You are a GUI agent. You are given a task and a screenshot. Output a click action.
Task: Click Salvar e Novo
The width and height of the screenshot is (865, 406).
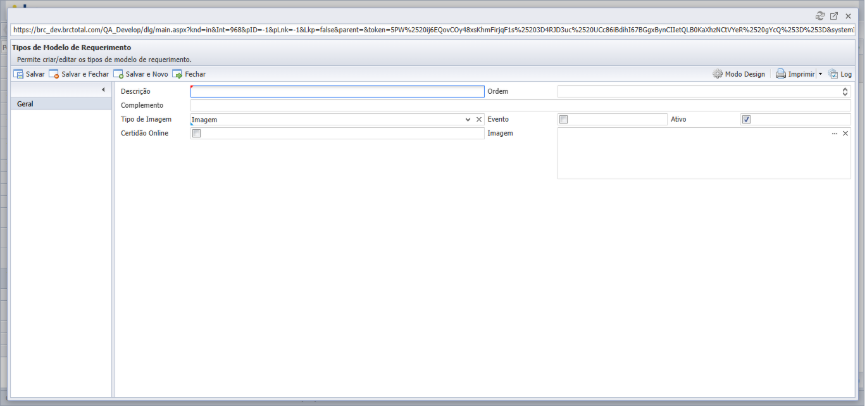141,74
